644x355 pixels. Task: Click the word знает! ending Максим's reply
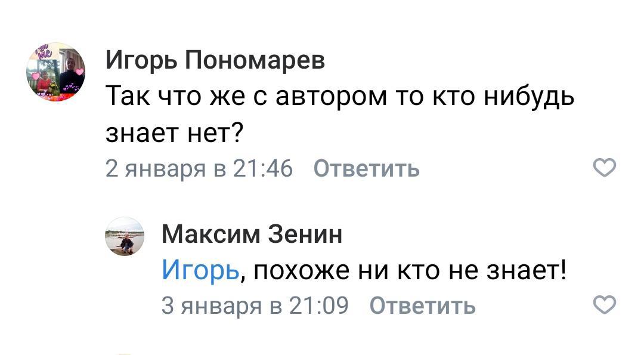tap(527, 271)
